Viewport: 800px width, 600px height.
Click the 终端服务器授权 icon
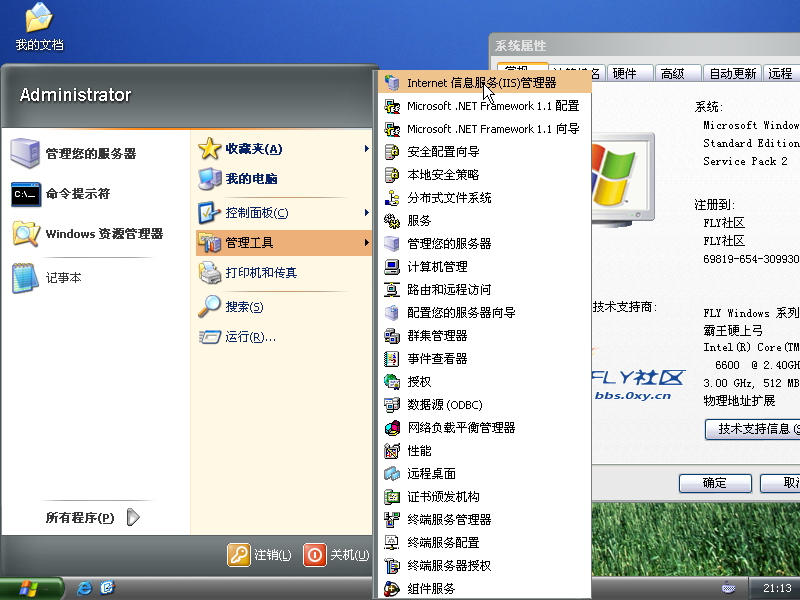coord(391,565)
